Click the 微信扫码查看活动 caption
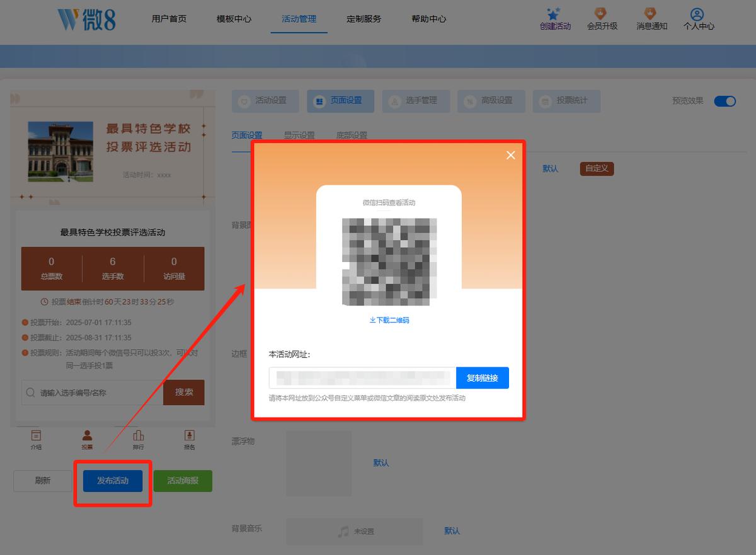 pyautogui.click(x=389, y=203)
